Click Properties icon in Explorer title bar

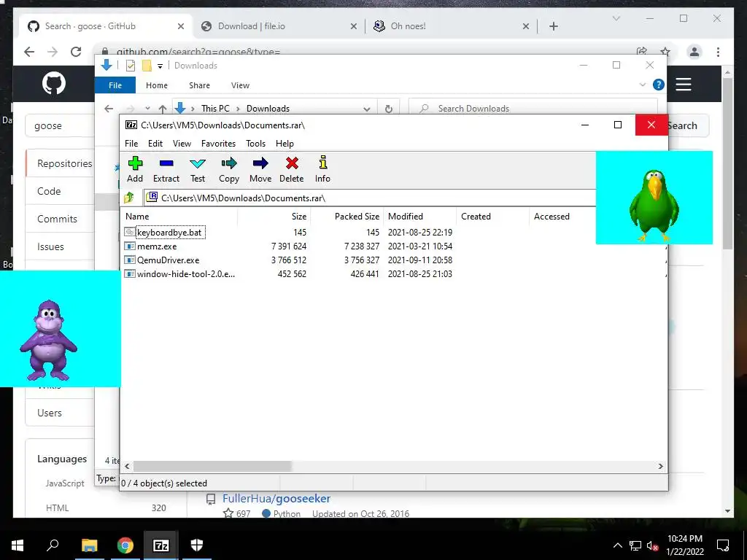point(130,66)
